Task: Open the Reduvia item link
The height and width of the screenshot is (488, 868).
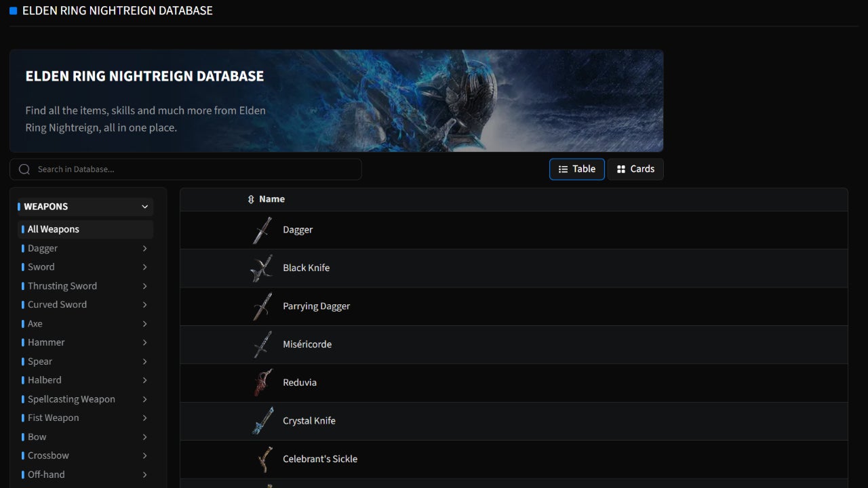Action: coord(300,382)
